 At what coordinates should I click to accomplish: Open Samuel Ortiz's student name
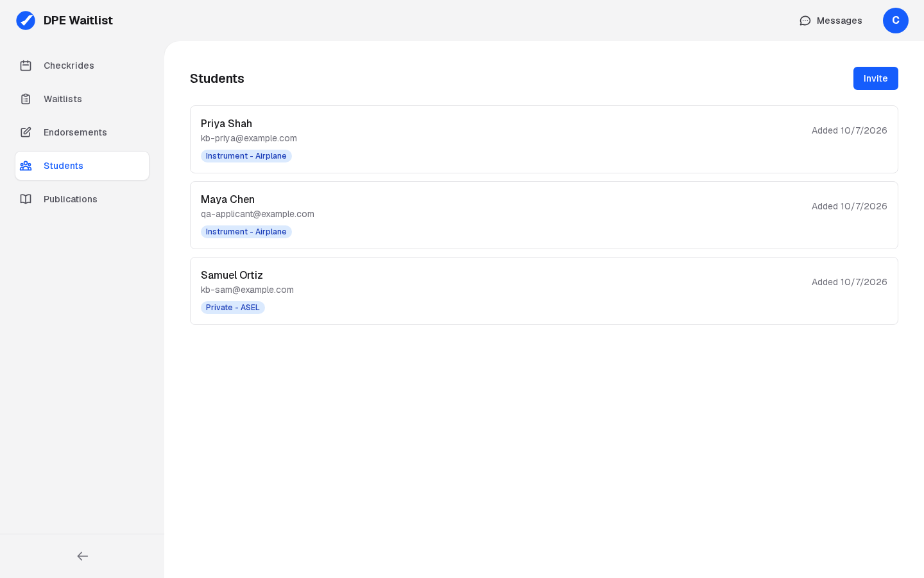(232, 275)
